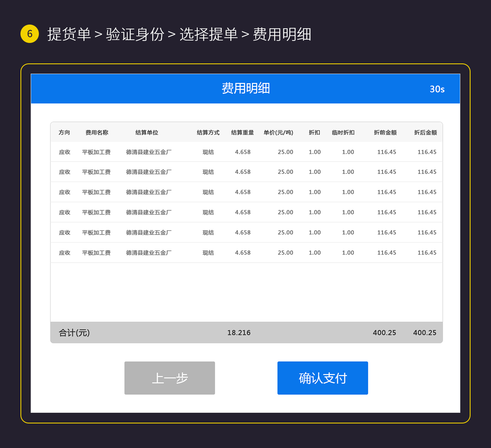The height and width of the screenshot is (448, 491).
Task: Click 400.25 total under 折前金额
Action: point(384,333)
